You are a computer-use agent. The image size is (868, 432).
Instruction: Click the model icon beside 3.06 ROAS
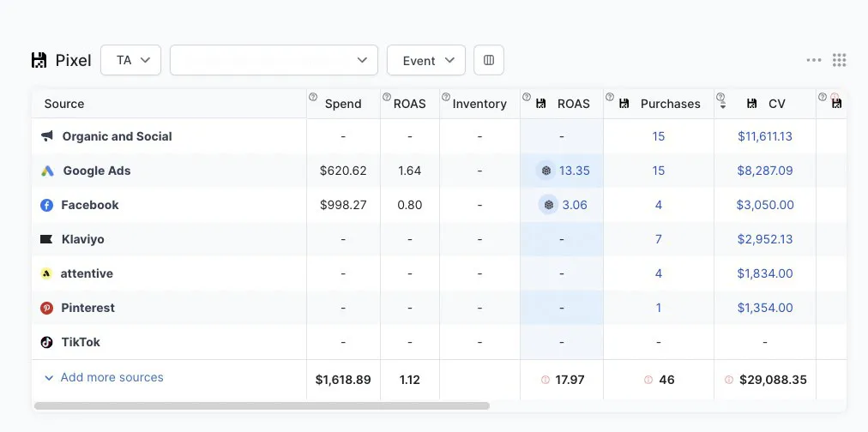click(x=549, y=205)
